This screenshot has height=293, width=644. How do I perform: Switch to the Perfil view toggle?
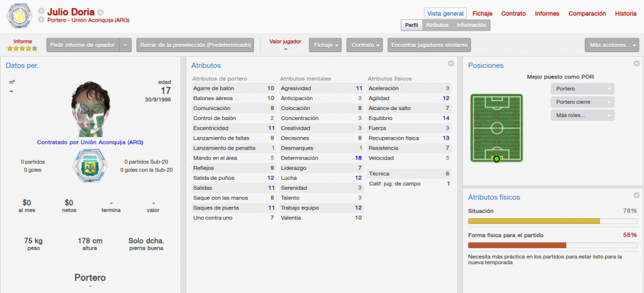click(x=411, y=25)
